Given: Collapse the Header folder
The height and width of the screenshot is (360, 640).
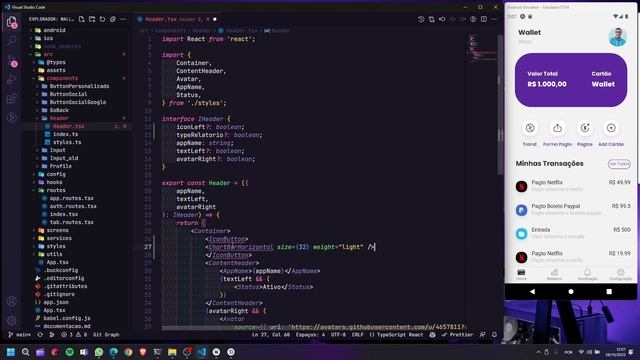Looking at the screenshot, I should click(59, 118).
